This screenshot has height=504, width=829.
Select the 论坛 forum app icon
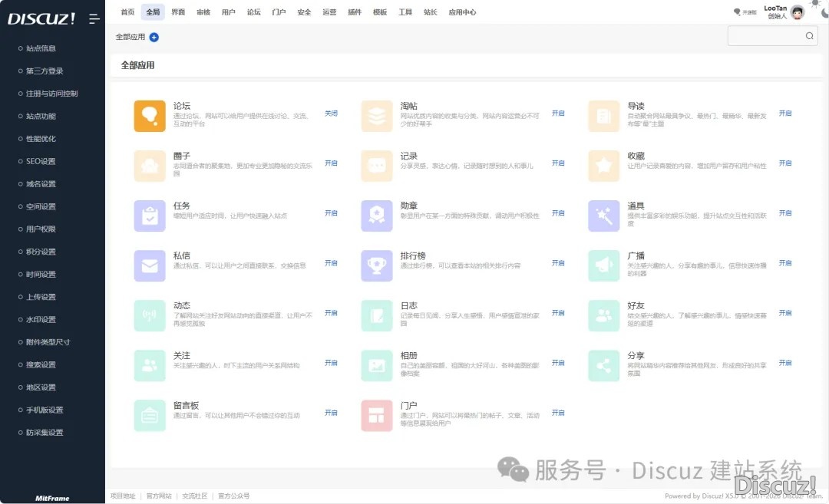(x=150, y=114)
